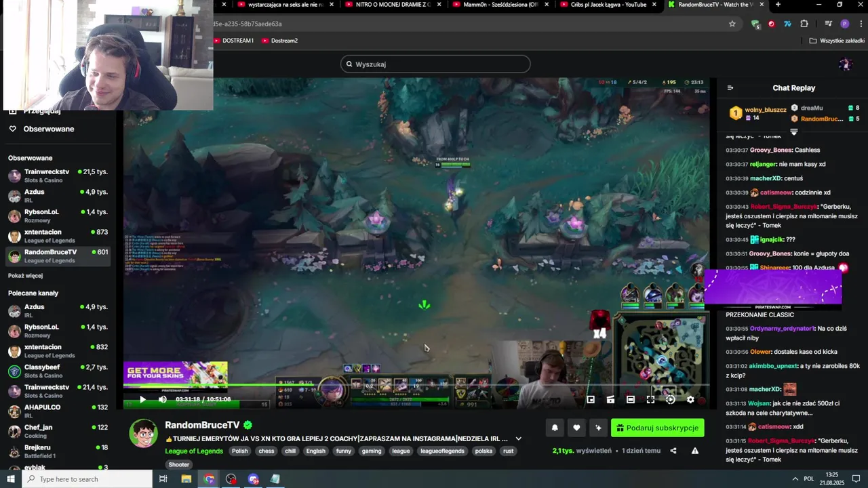Share the stream via share icon
The height and width of the screenshot is (488, 868).
[x=673, y=451]
